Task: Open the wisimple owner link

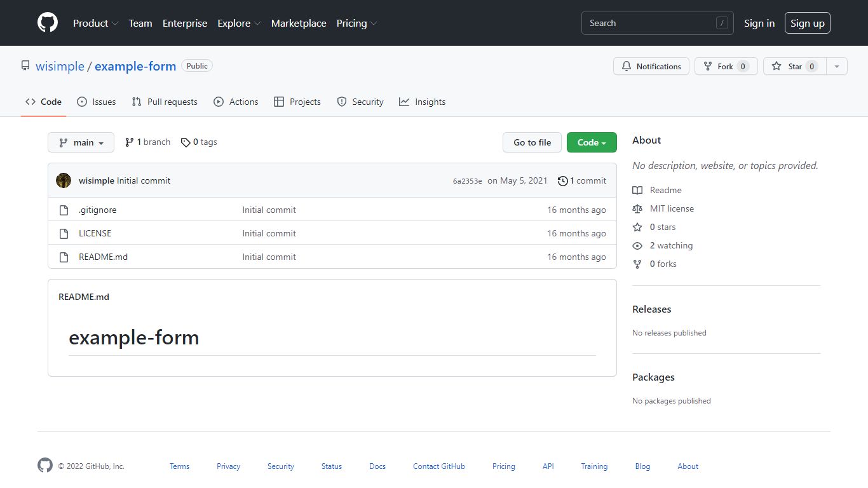Action: [60, 66]
